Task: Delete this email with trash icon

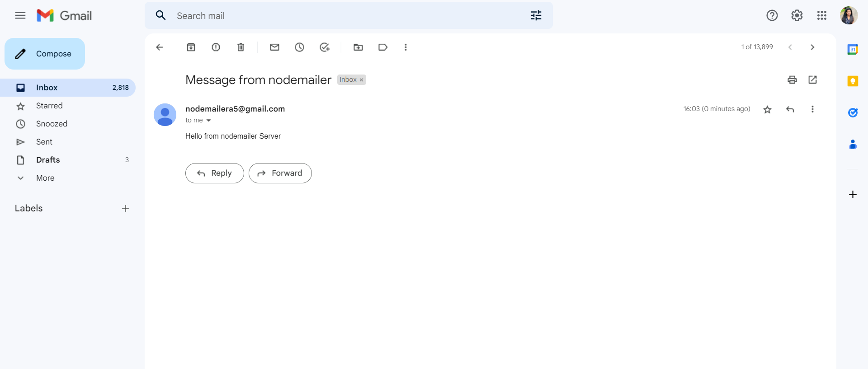Action: [x=241, y=47]
